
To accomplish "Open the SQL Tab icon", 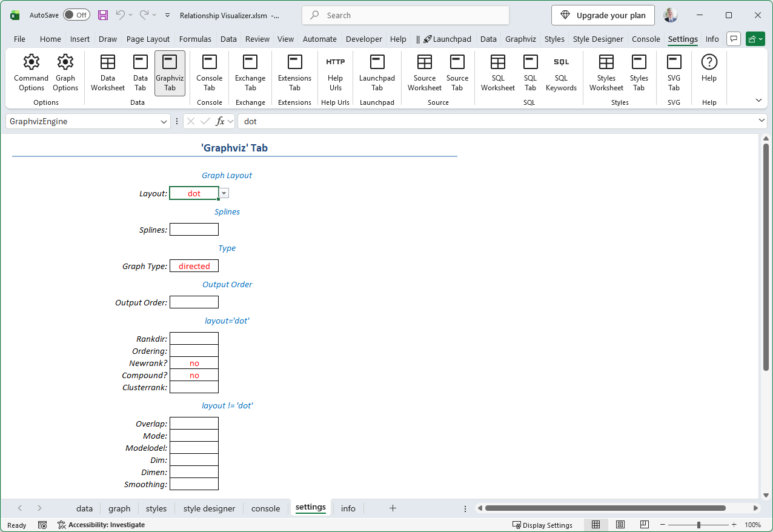I will pos(531,62).
